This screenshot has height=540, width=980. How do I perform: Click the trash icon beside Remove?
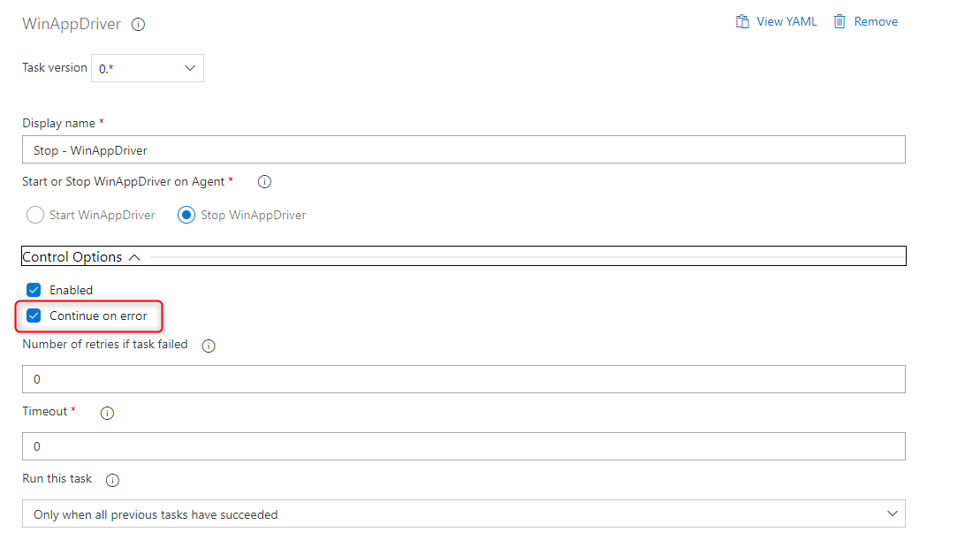pos(840,20)
